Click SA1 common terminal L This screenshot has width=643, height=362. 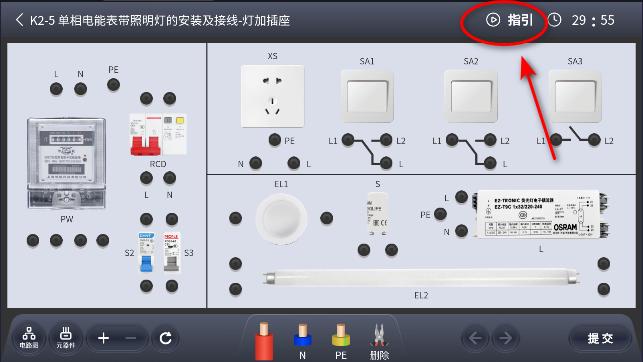[386, 163]
